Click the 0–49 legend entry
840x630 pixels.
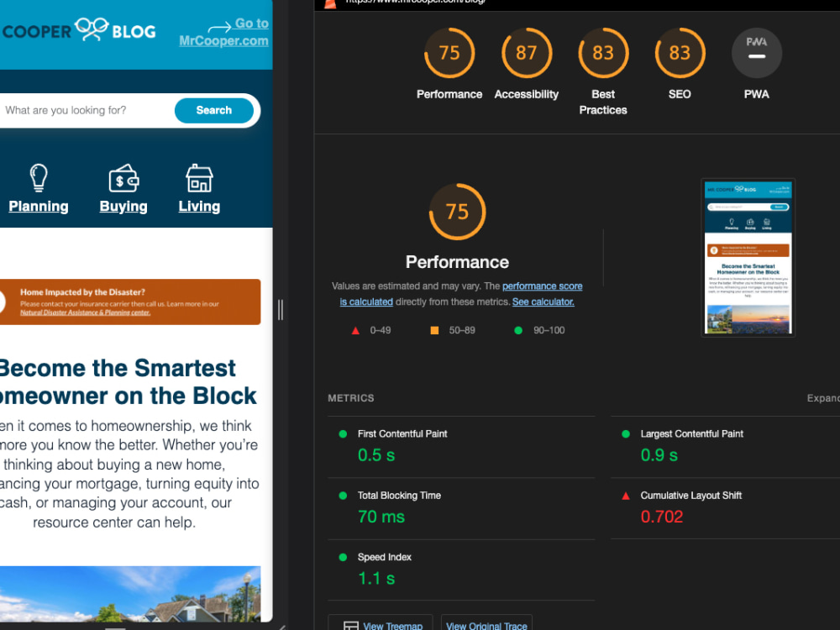tap(370, 330)
